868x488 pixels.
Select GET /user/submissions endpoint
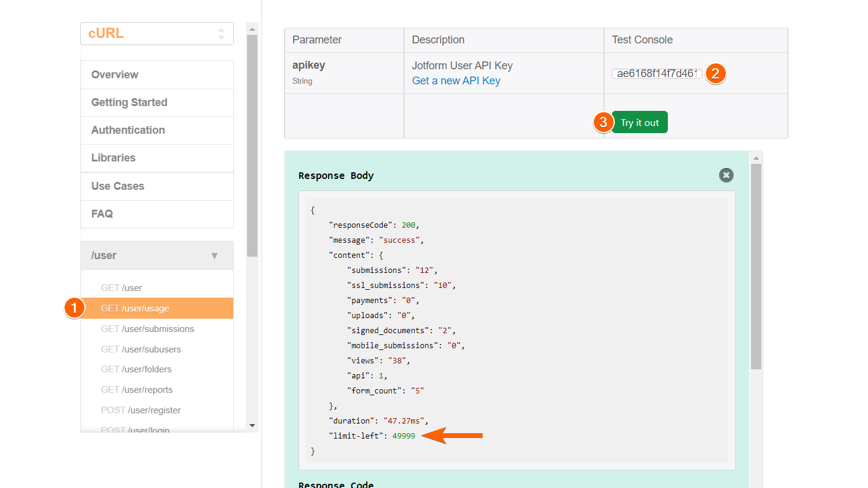pyautogui.click(x=148, y=329)
